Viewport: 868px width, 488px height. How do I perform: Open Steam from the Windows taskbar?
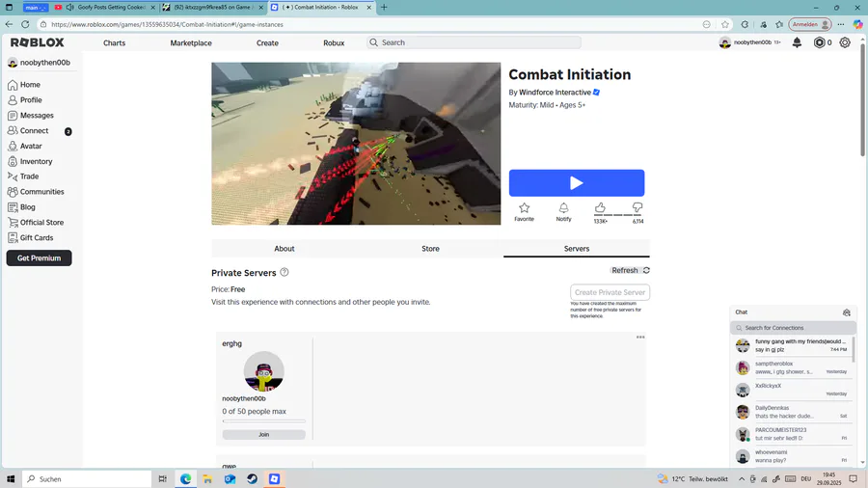pyautogui.click(x=252, y=479)
